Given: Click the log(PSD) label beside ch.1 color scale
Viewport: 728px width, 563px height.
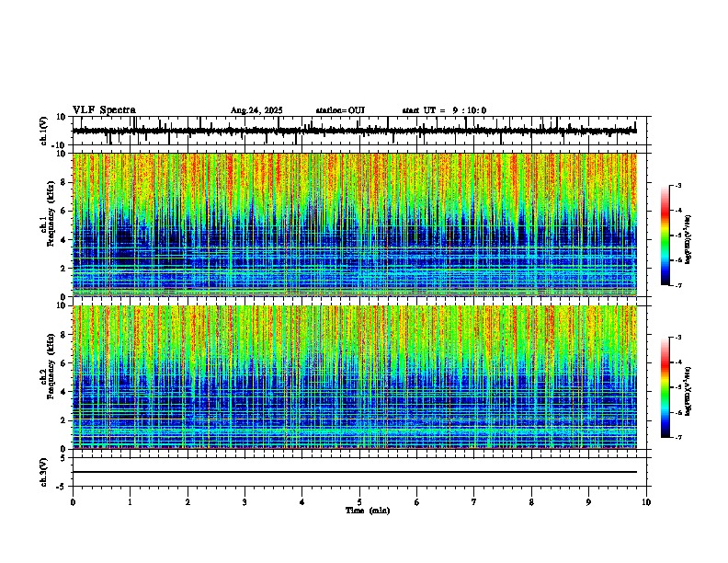Looking at the screenshot, I should tap(688, 239).
